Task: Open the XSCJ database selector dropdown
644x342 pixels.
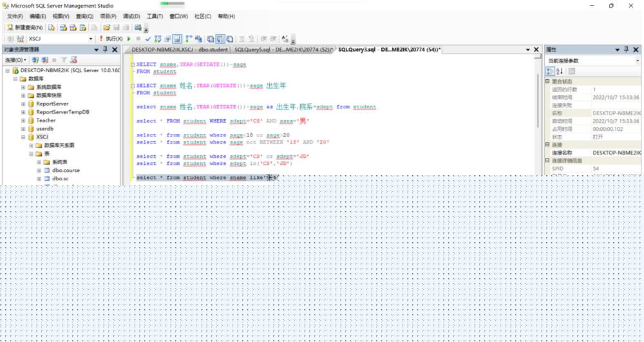Action: click(90, 39)
